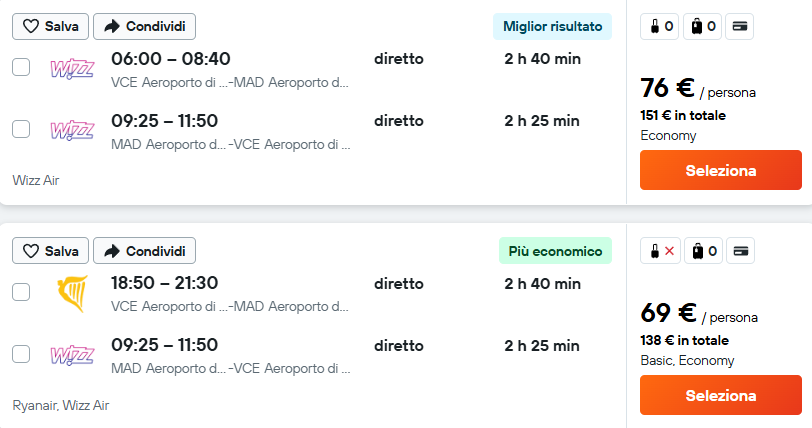Select the first 09:25 – 11:50 return flight checkbox
This screenshot has width=812, height=428.
point(21,129)
